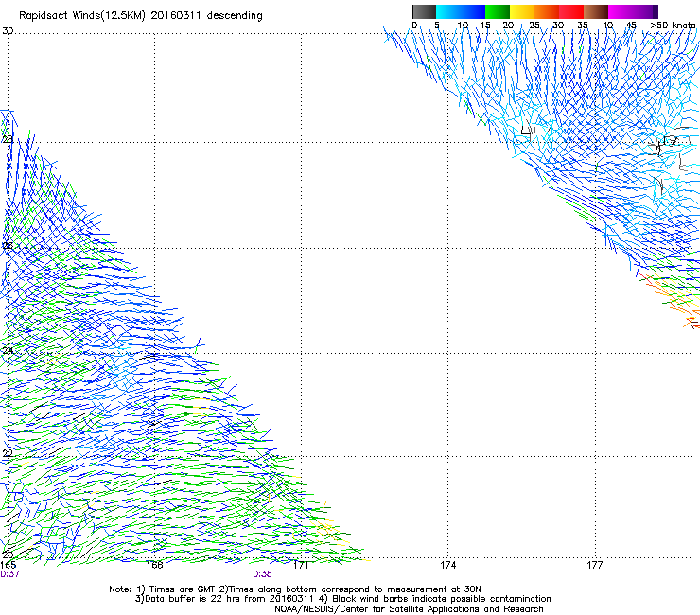
Task: Click the note line starting 'Note: 1) Times are GMT'
Action: (295, 589)
